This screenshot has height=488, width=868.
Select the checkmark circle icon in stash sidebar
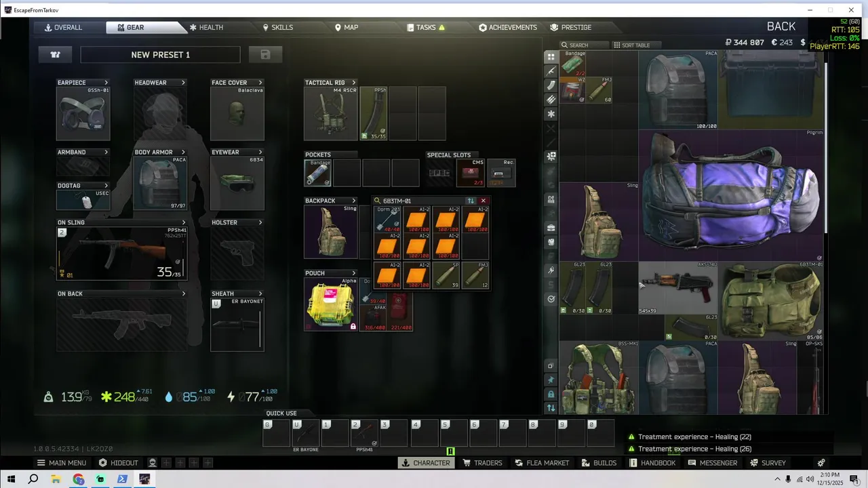tap(551, 299)
